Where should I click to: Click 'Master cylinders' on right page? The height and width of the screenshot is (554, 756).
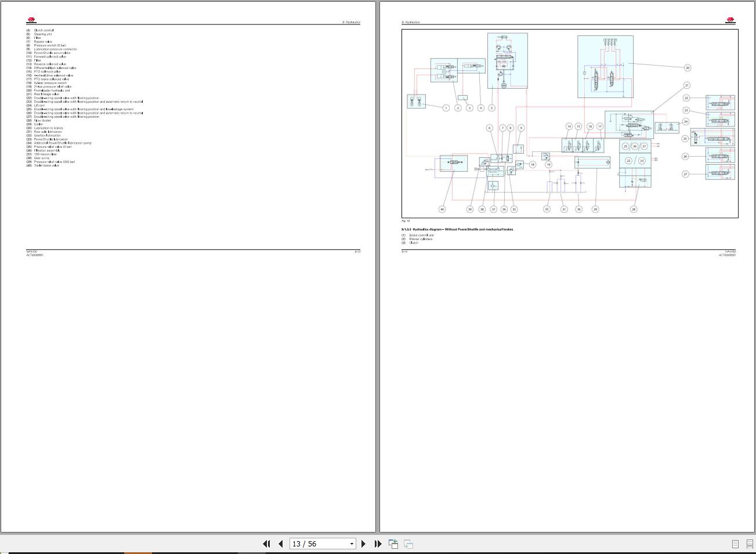(x=421, y=239)
